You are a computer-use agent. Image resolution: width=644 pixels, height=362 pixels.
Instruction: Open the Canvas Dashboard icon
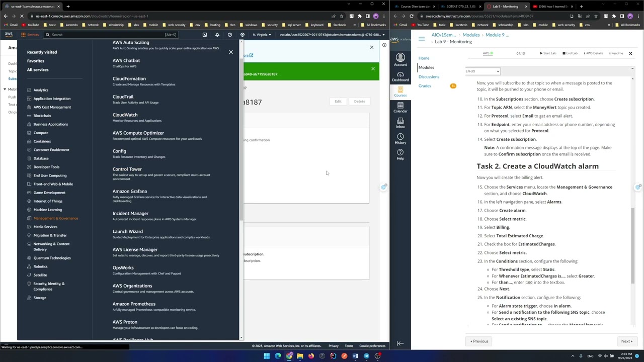tap(400, 76)
